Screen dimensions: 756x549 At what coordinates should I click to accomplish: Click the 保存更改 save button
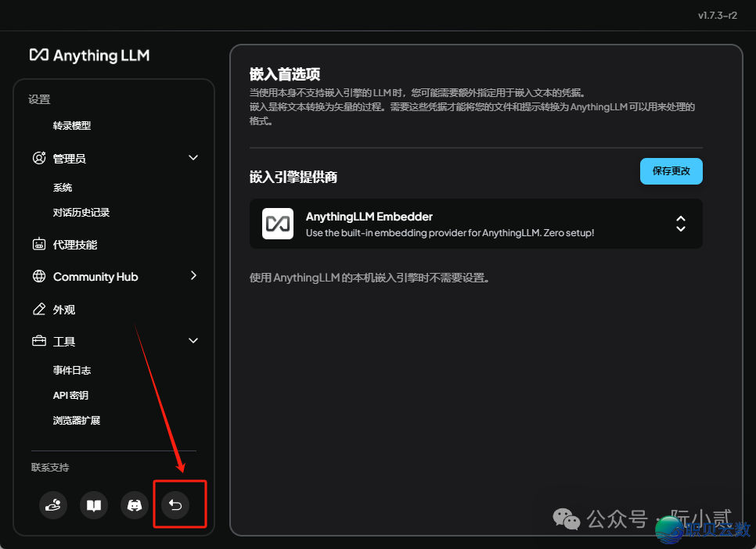tap(671, 171)
